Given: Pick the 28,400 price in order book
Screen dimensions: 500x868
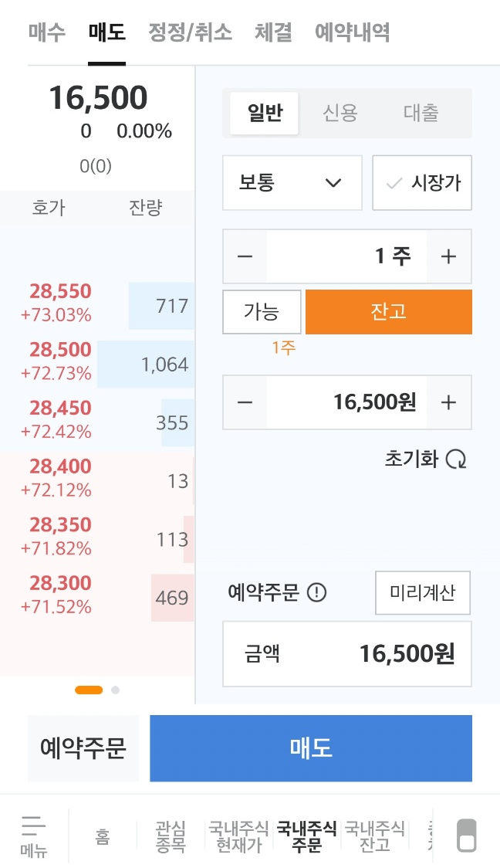Looking at the screenshot, I should point(60,466).
